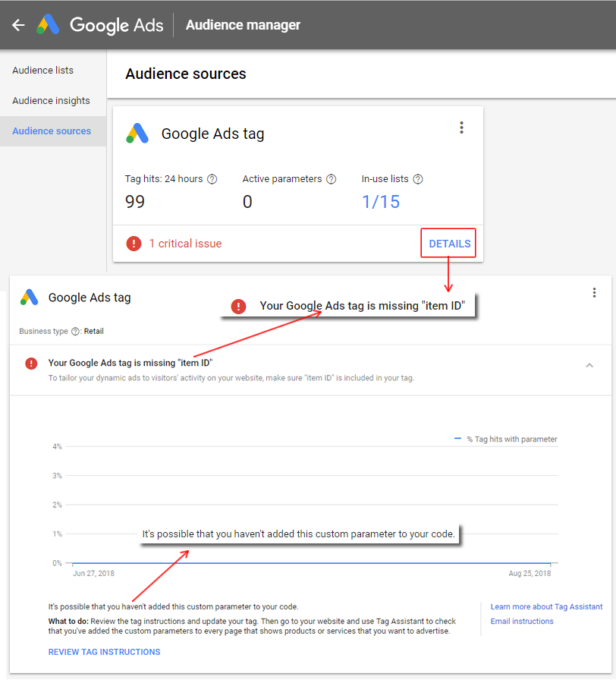Click the DETAILS button
Image resolution: width=616 pixels, height=680 pixels.
(450, 244)
